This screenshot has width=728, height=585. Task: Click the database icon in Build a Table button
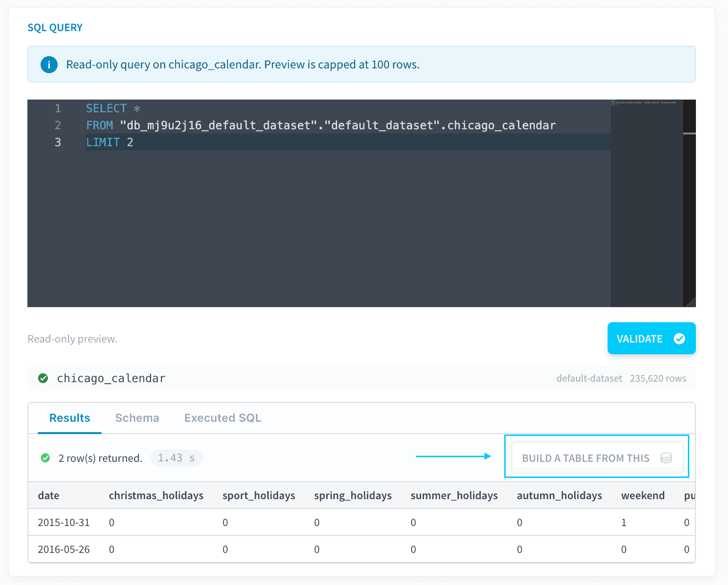click(666, 458)
